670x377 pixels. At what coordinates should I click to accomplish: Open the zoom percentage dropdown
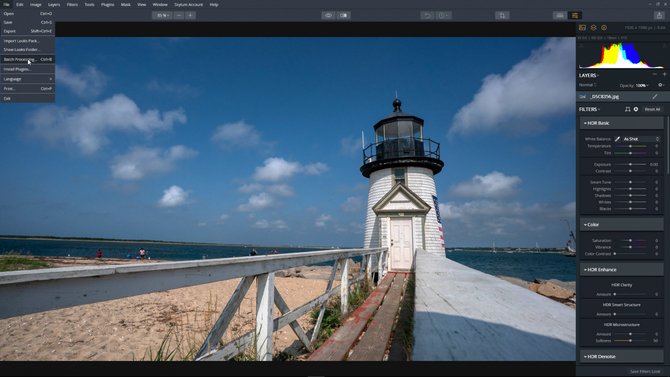pyautogui.click(x=162, y=15)
